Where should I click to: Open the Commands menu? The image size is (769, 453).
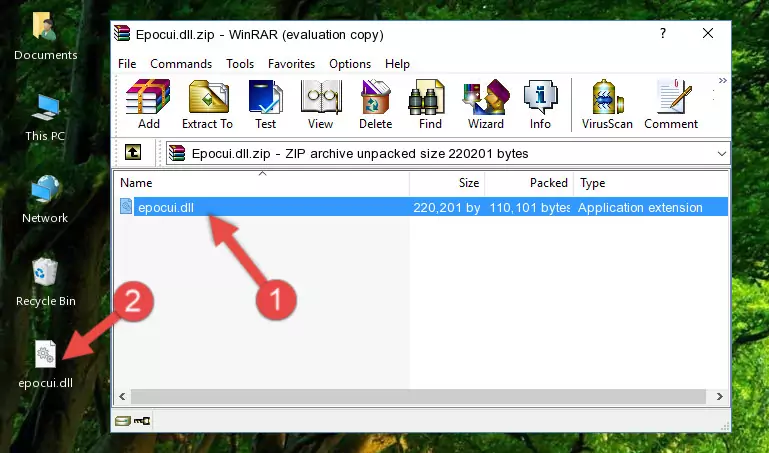point(181,64)
